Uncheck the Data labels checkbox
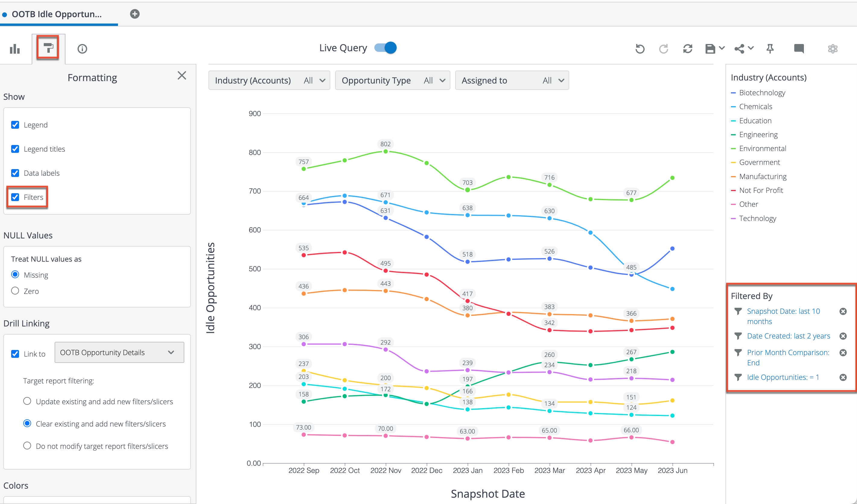The width and height of the screenshot is (857, 504). pos(15,173)
